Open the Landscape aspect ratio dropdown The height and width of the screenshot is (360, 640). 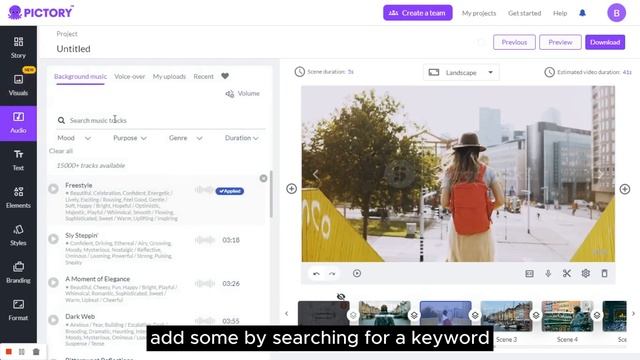pyautogui.click(x=461, y=73)
